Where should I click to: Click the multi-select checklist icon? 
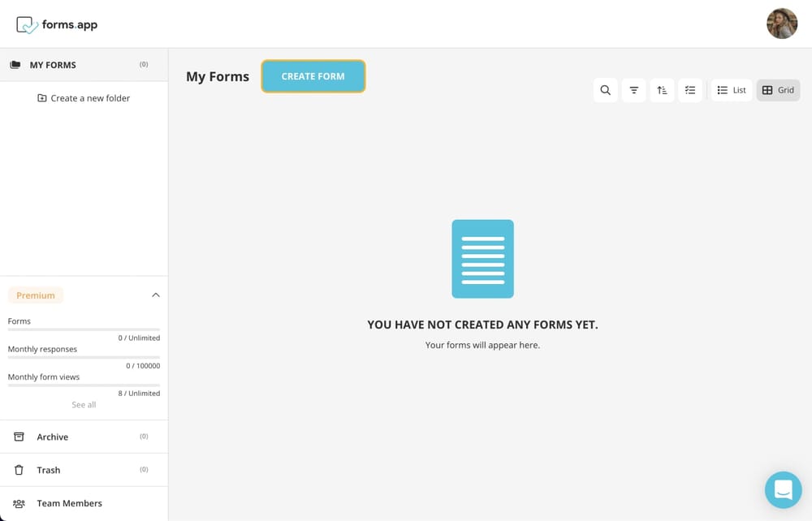(x=690, y=90)
